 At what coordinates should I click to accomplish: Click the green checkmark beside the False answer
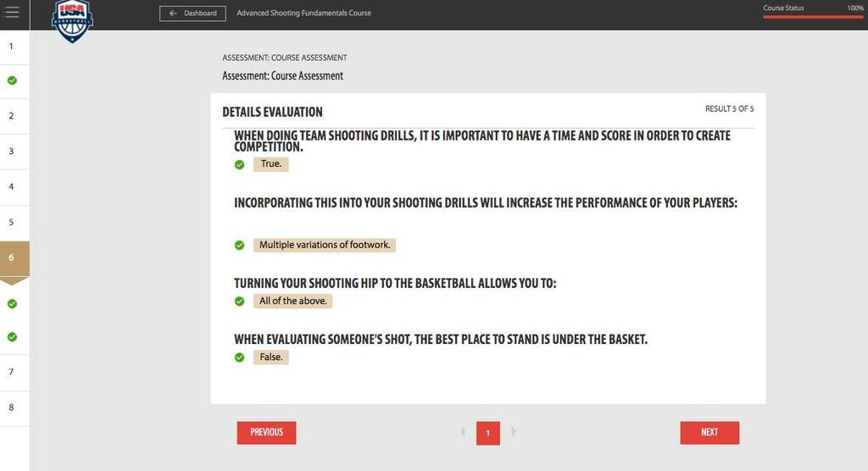click(x=240, y=357)
